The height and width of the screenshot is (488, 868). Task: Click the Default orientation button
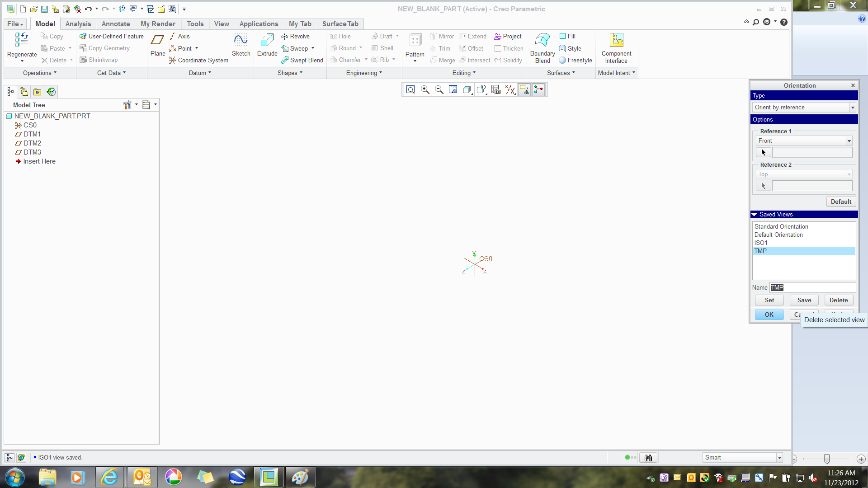coord(841,202)
